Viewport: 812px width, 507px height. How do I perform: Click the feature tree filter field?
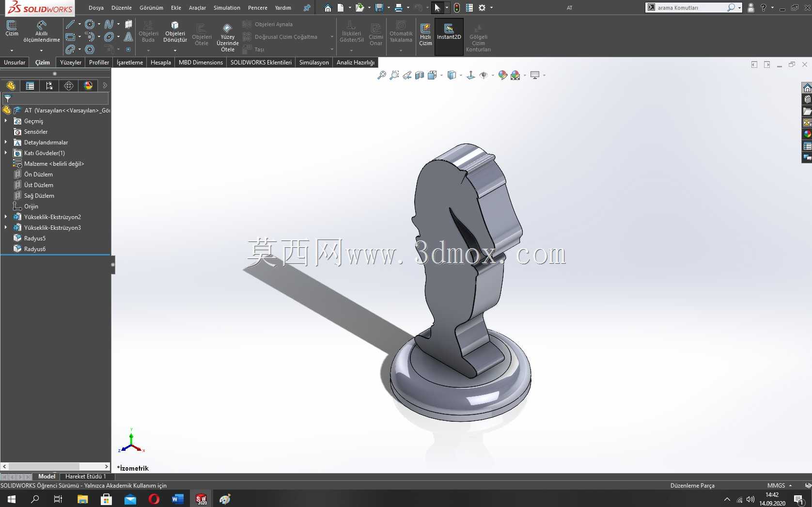pyautogui.click(x=55, y=98)
